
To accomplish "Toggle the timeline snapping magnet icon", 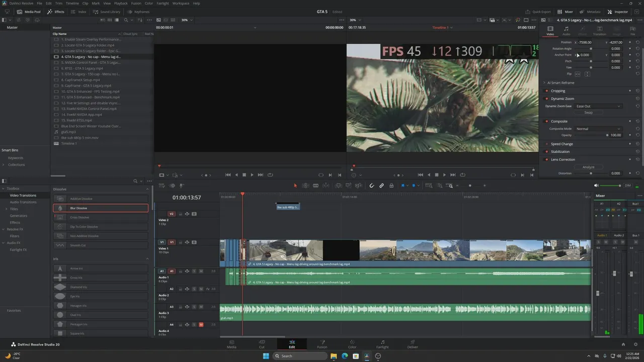I will coord(372,186).
